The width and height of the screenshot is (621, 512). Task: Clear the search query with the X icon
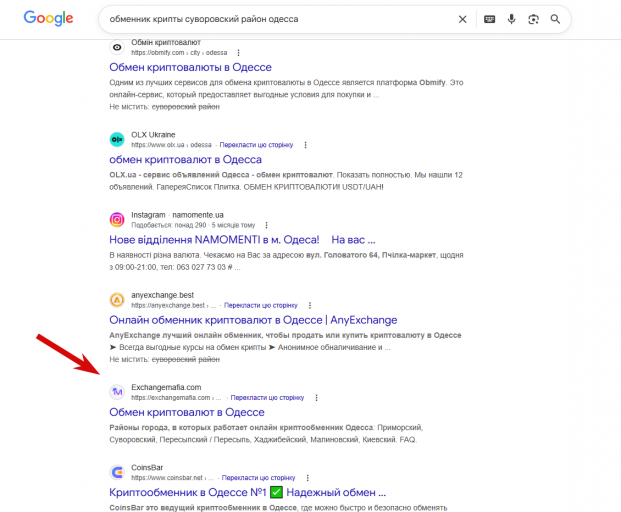462,19
